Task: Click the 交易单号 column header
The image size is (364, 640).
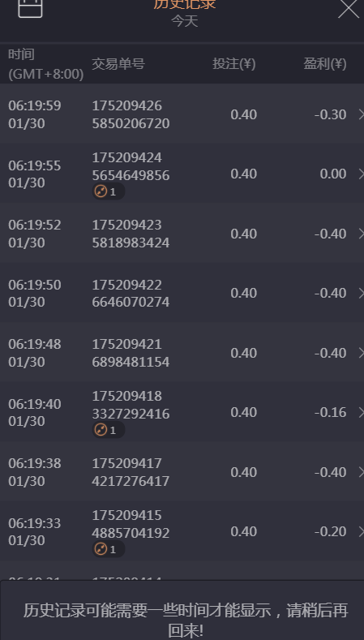Action: tap(118, 64)
